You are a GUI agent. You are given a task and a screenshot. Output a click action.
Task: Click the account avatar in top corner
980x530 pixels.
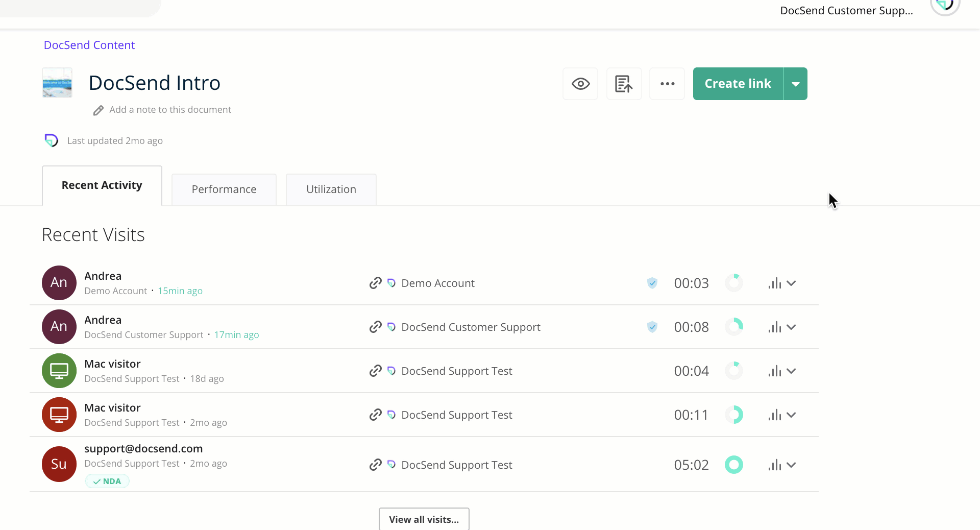[945, 4]
